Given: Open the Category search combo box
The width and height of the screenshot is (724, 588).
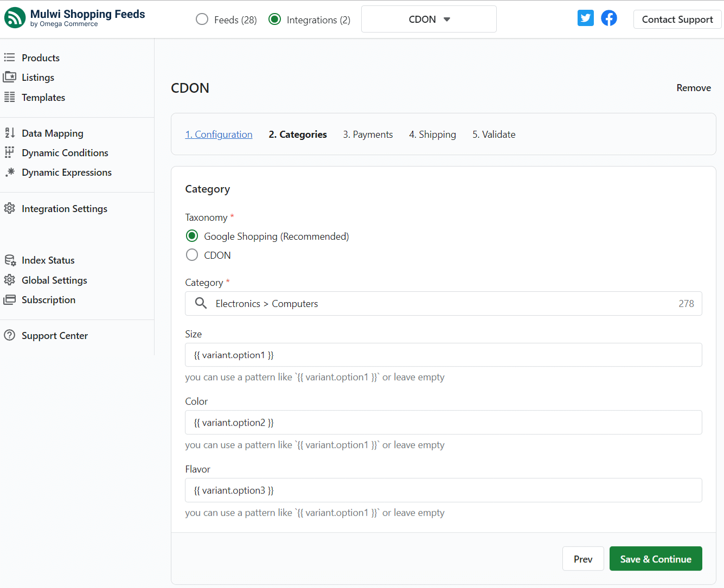Looking at the screenshot, I should point(444,304).
